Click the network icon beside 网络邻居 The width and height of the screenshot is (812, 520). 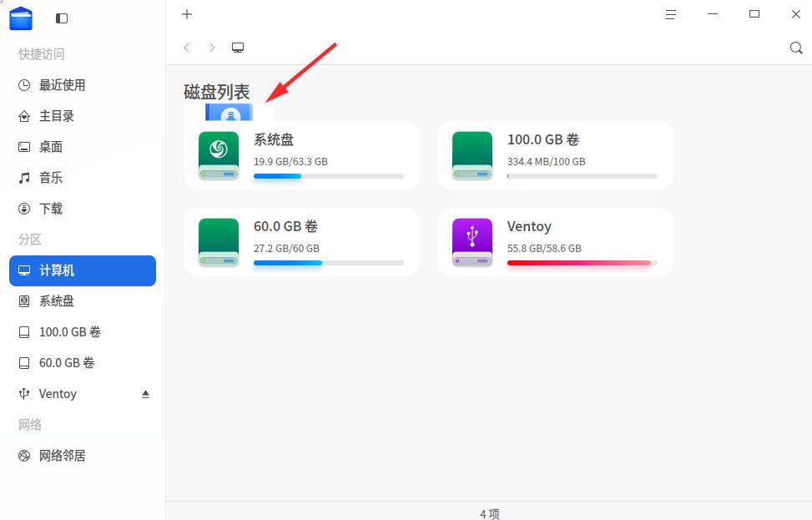(24, 456)
